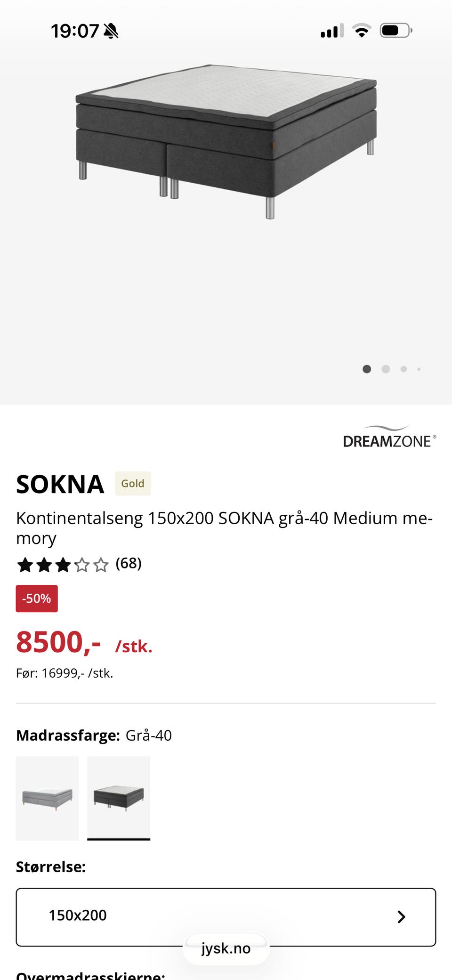This screenshot has height=980, width=452.
Task: Go to the second image carousel dot
Action: click(x=386, y=369)
